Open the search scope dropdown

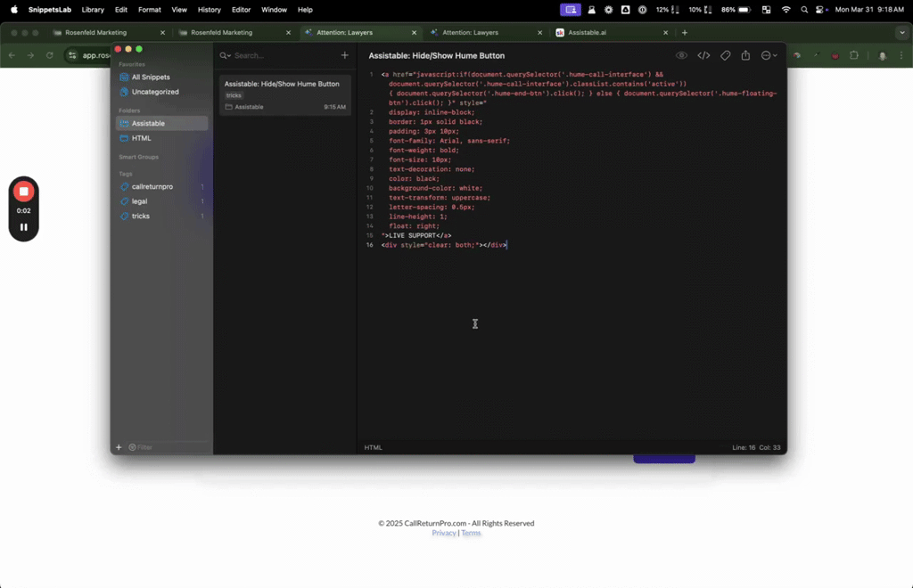click(x=225, y=55)
